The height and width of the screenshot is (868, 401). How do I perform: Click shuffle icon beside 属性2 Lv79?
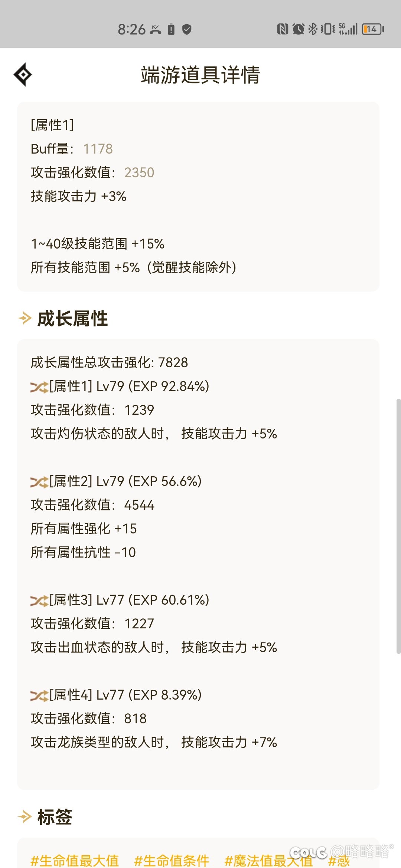pyautogui.click(x=39, y=482)
